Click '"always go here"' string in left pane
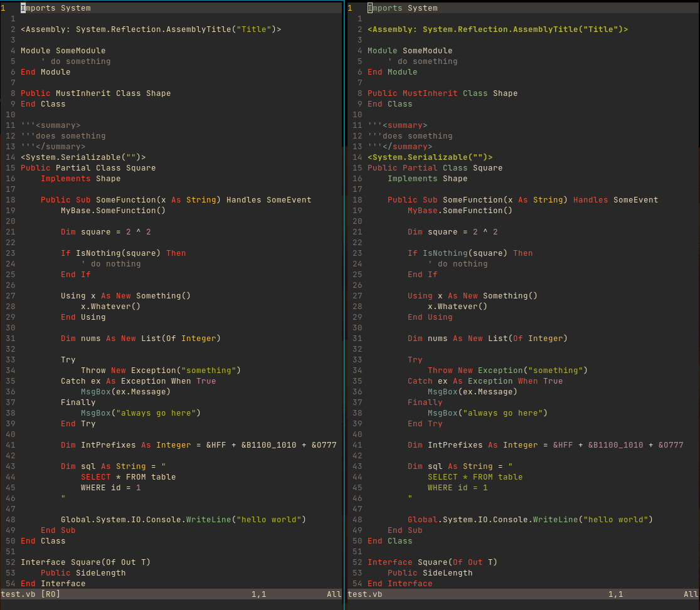Screen dimensions: 700x610 pos(156,413)
